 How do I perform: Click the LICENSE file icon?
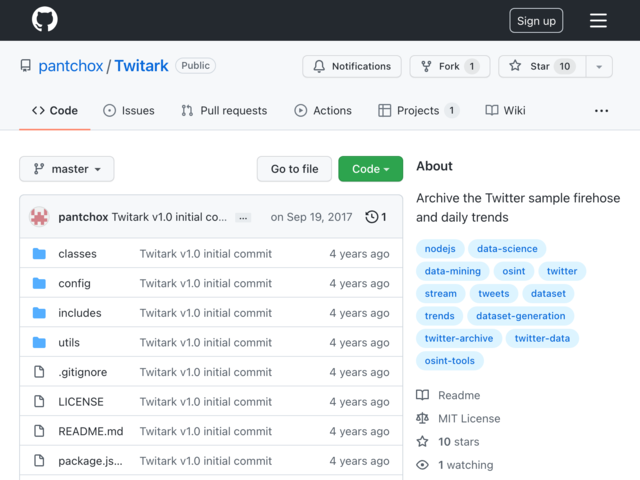pyautogui.click(x=39, y=402)
